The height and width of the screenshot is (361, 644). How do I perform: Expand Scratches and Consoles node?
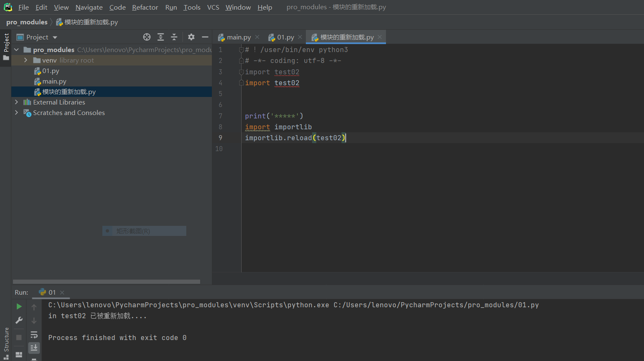(x=16, y=112)
